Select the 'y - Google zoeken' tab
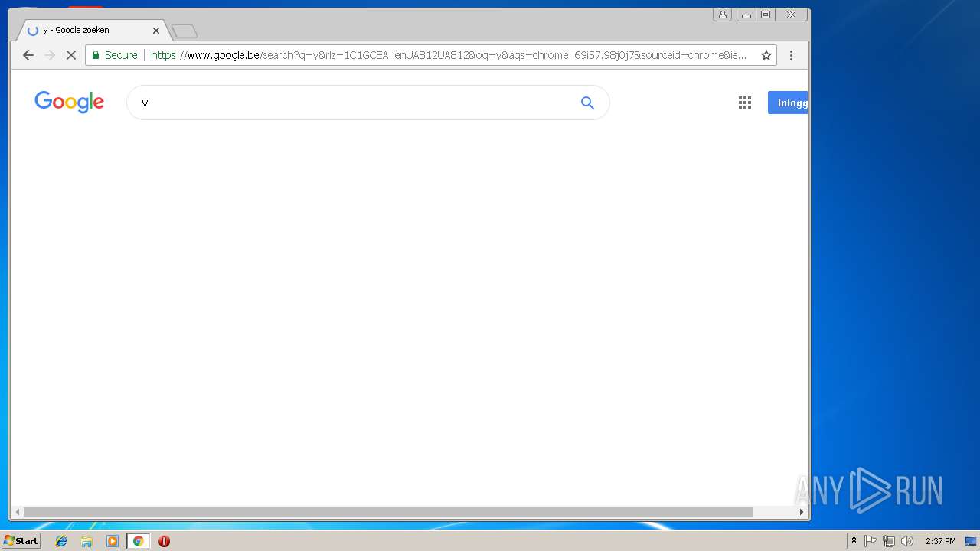This screenshot has width=980, height=551. 90,31
